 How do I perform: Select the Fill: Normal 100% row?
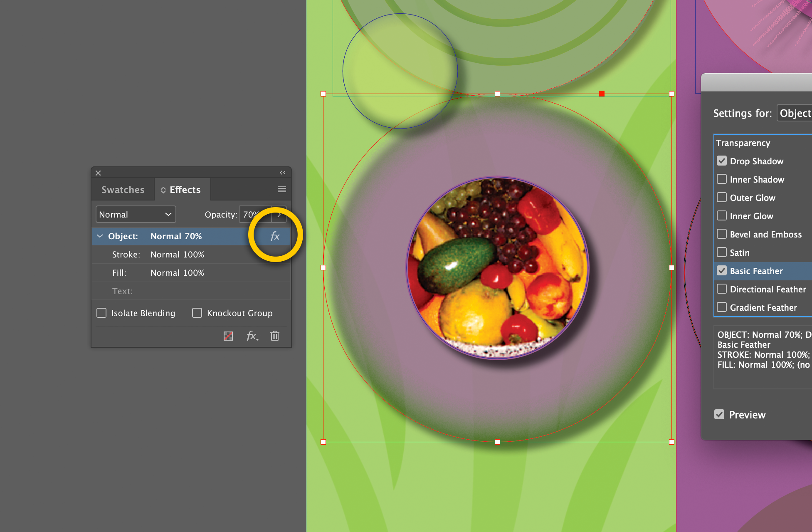191,272
